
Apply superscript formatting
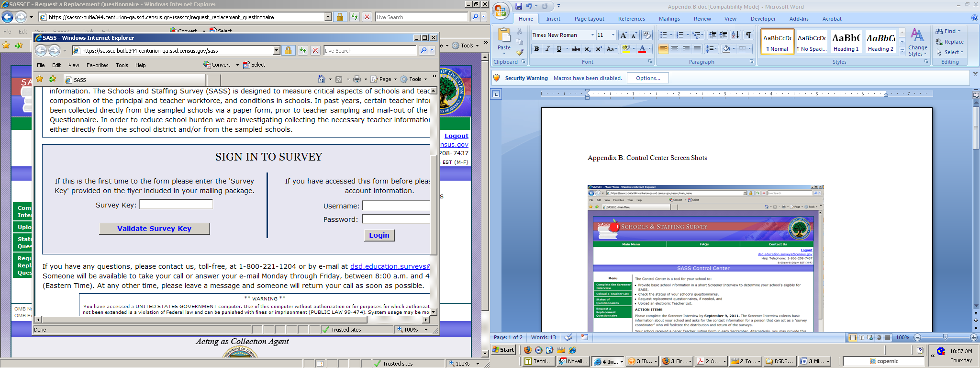pos(599,49)
